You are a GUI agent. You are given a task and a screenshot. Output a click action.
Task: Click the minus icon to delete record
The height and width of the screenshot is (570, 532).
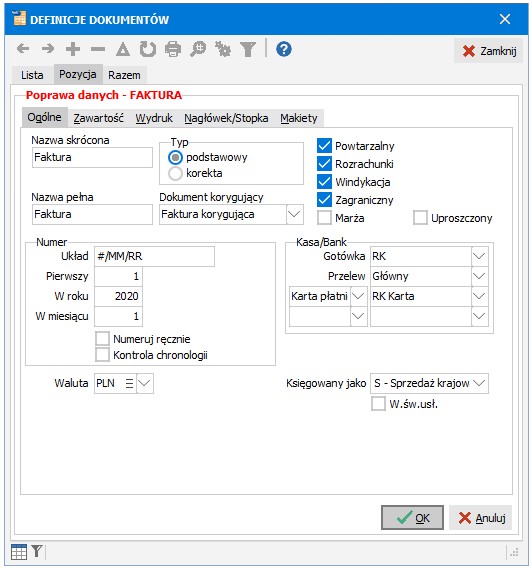pos(98,49)
